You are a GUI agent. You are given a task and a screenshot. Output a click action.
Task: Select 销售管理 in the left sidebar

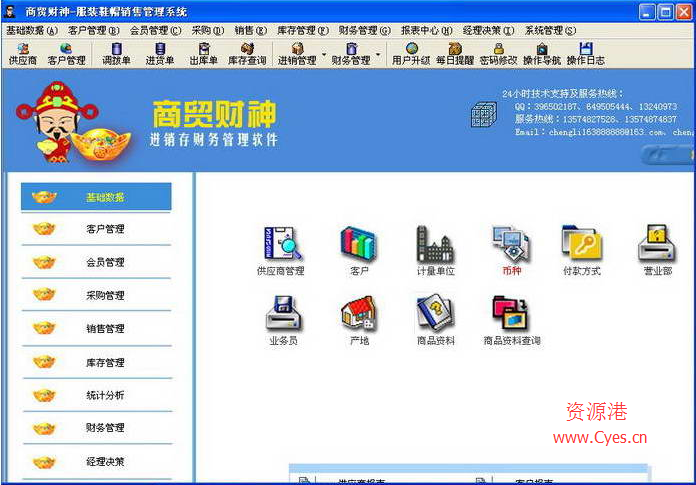[x=96, y=328]
